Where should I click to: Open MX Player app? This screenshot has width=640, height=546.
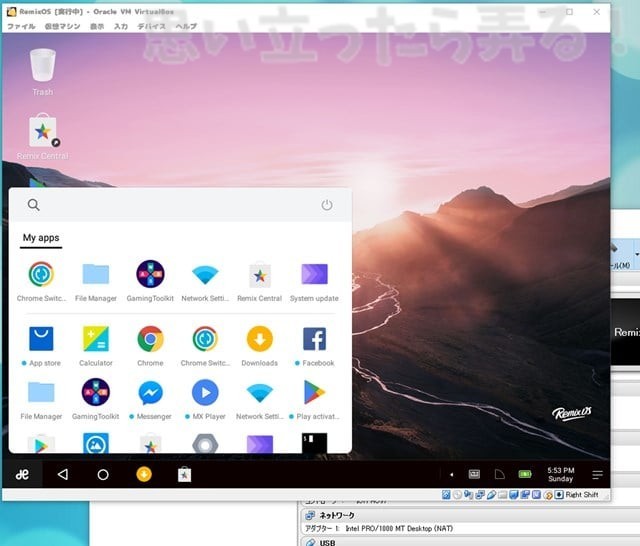point(205,400)
